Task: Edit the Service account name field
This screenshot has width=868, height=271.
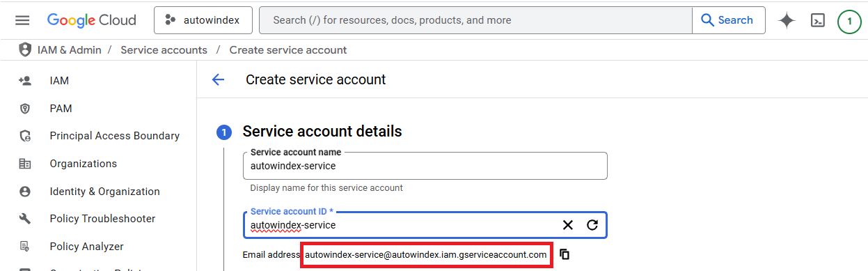Action: click(x=425, y=166)
